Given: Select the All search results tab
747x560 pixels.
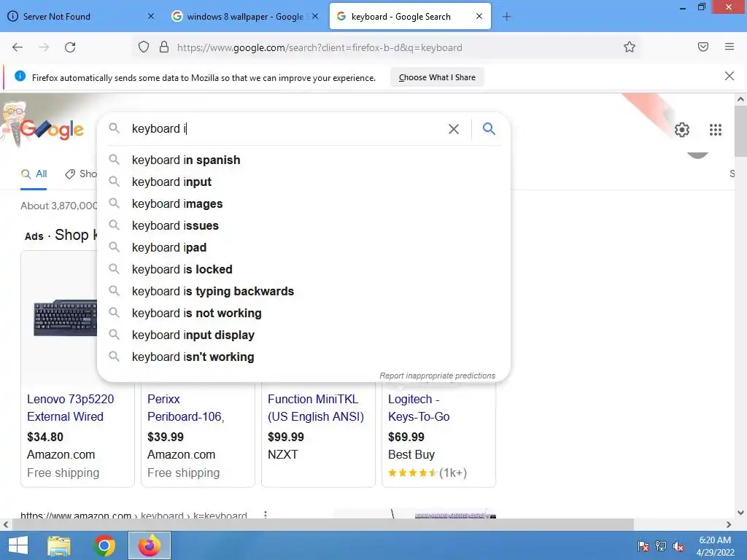Looking at the screenshot, I should click(x=34, y=174).
